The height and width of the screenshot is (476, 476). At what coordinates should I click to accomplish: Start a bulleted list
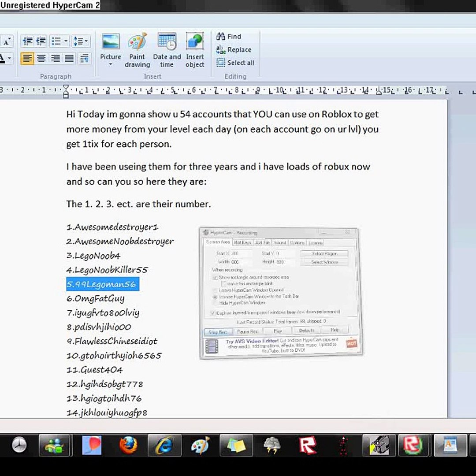(x=56, y=41)
